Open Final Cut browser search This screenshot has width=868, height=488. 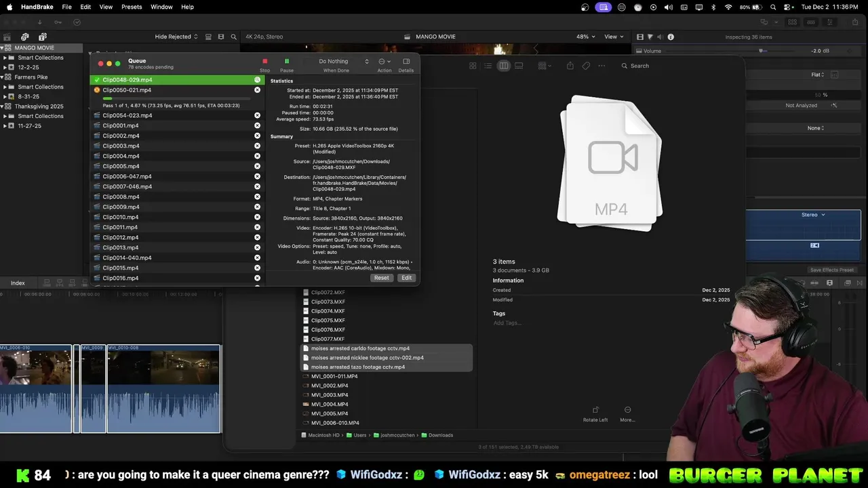(x=234, y=37)
